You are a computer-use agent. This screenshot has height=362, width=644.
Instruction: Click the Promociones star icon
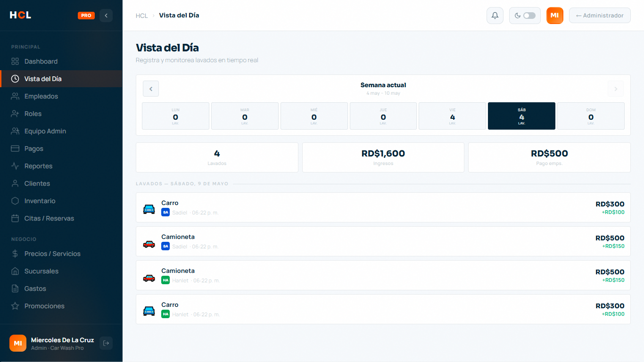(x=15, y=306)
